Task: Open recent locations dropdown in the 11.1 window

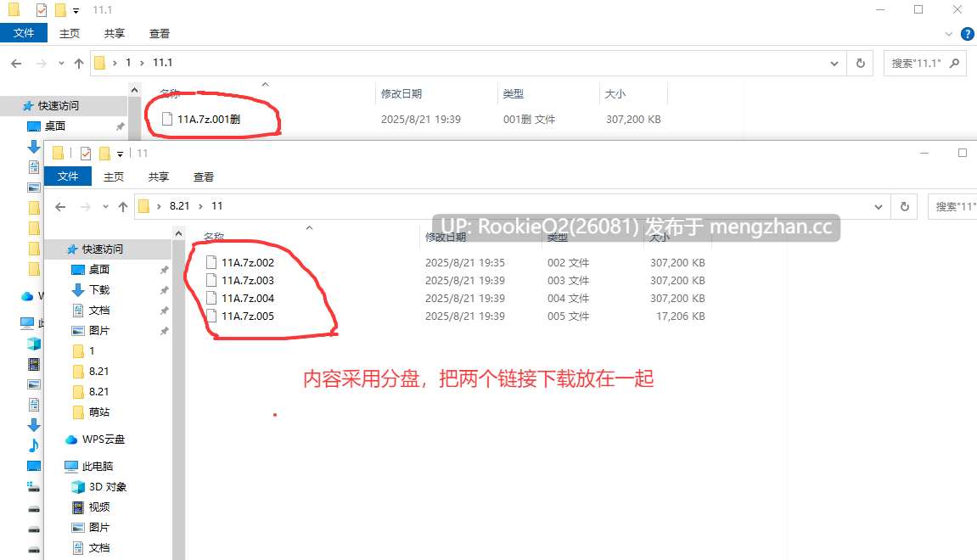Action: point(61,63)
